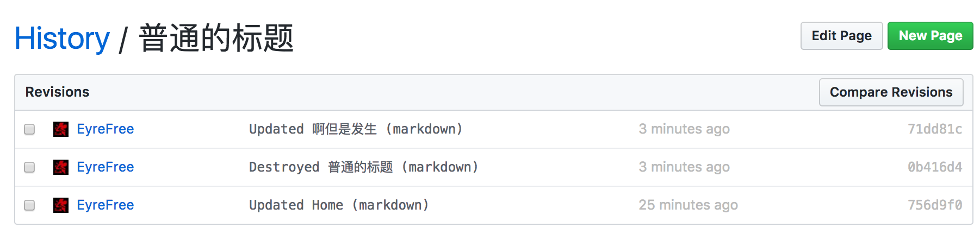
Task: Check the box for revision 71dd81c
Action: click(29, 129)
